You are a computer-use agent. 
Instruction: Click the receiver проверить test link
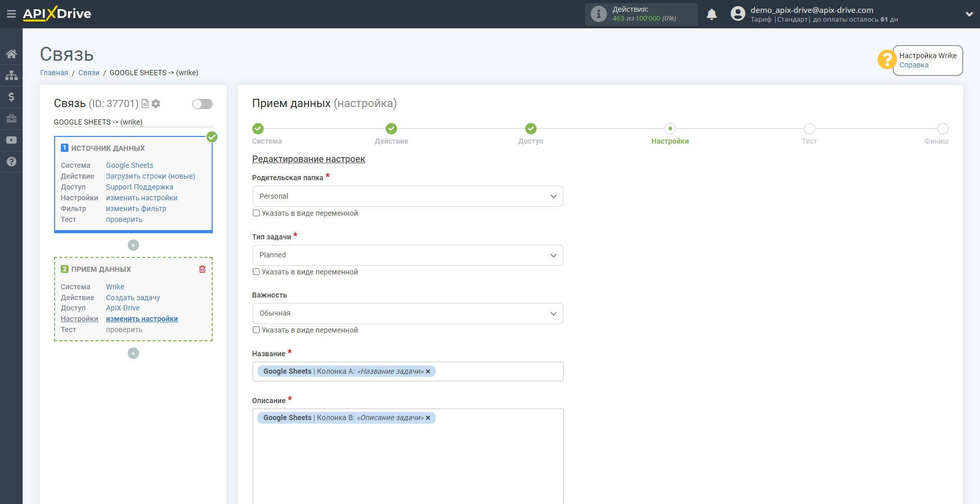(124, 329)
